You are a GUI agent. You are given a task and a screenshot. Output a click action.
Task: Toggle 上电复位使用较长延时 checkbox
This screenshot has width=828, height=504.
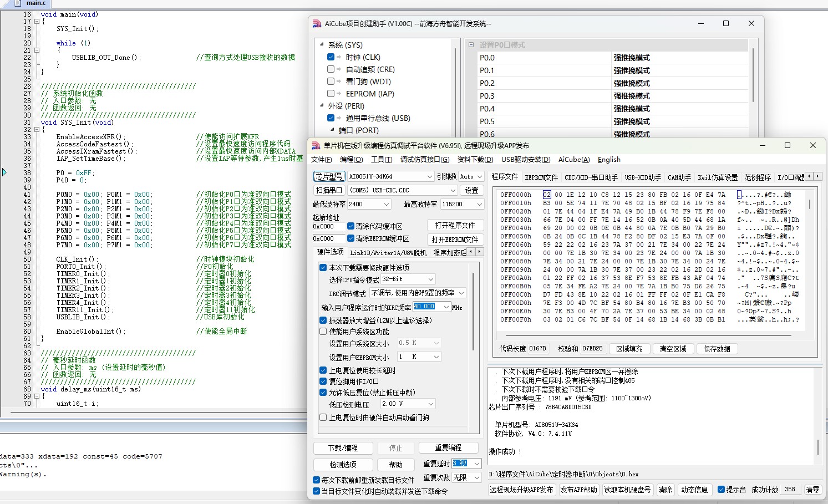pyautogui.click(x=323, y=370)
